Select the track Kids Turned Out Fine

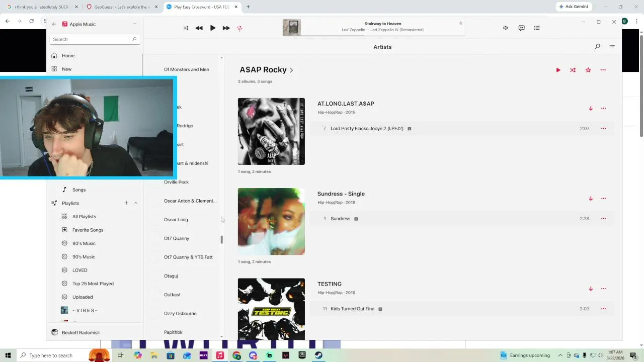tap(462, 309)
